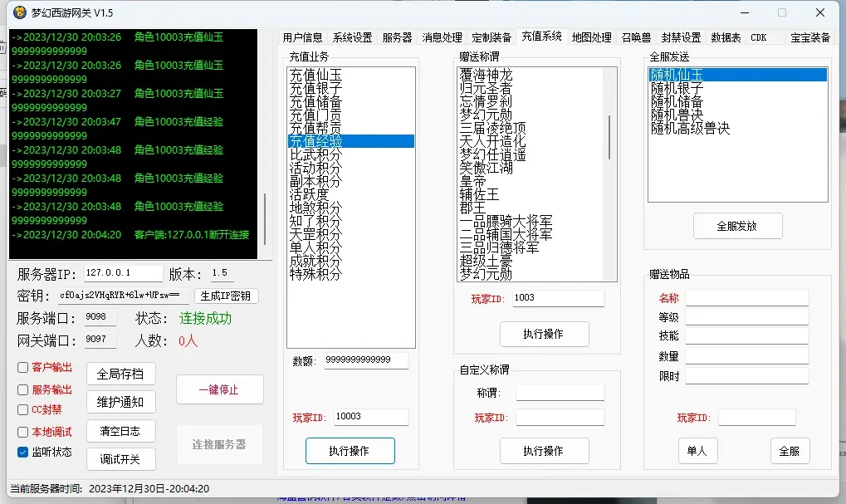846x504 pixels.
Task: Enable the 本地调试 checkbox
Action: pyautogui.click(x=22, y=432)
